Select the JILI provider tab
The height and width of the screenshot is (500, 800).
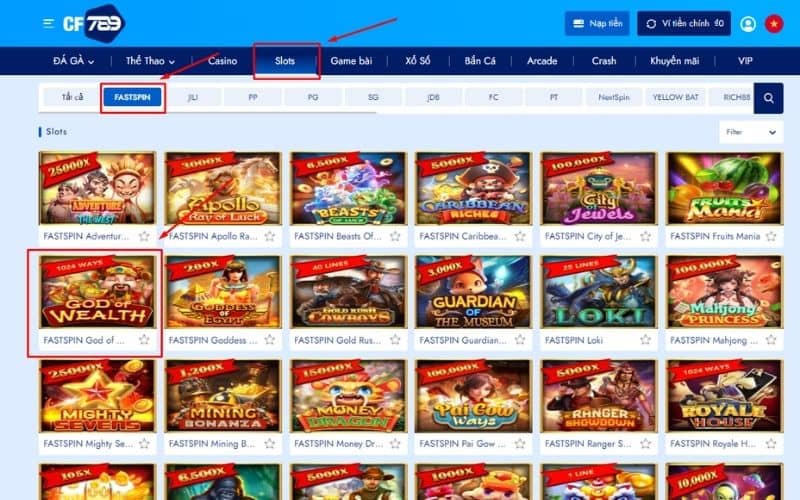[x=192, y=97]
